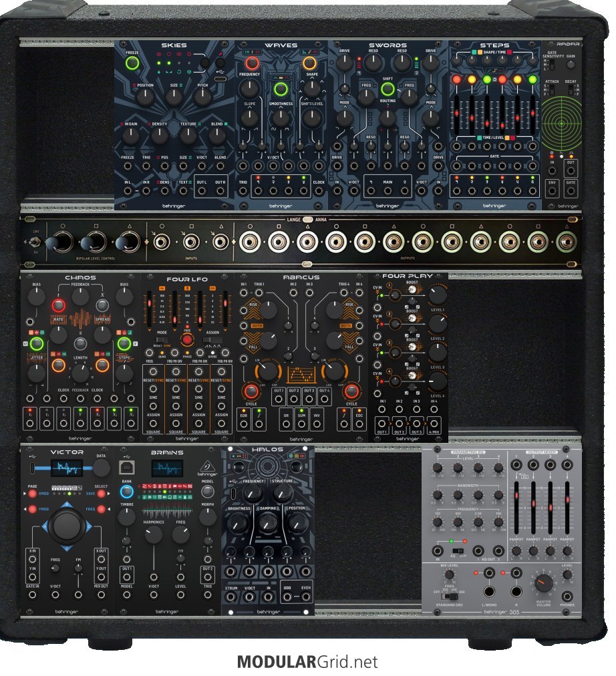This screenshot has height=676, width=616.
Task: Click the first slider on Steps
Action: point(456,114)
